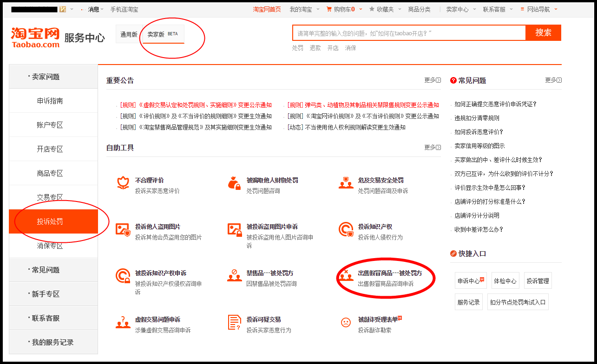597x364 pixels.
Task: Click the orange 搜索 button
Action: pyautogui.click(x=543, y=32)
